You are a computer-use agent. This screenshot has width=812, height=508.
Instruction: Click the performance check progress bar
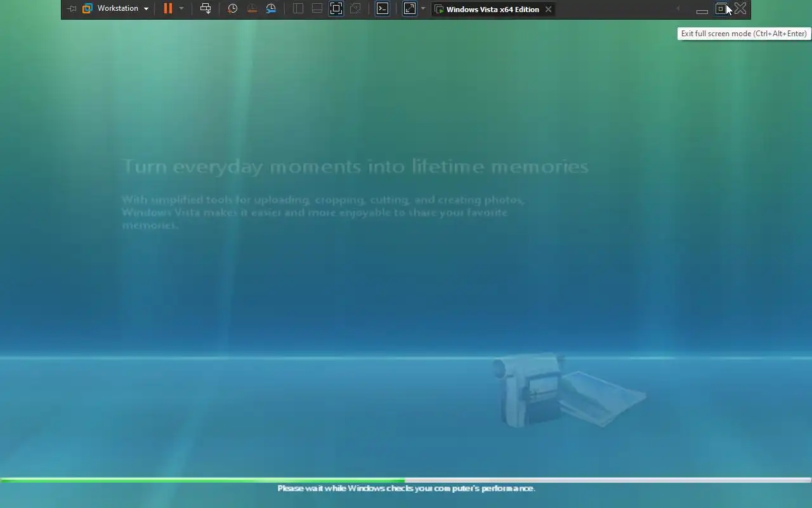[406, 480]
